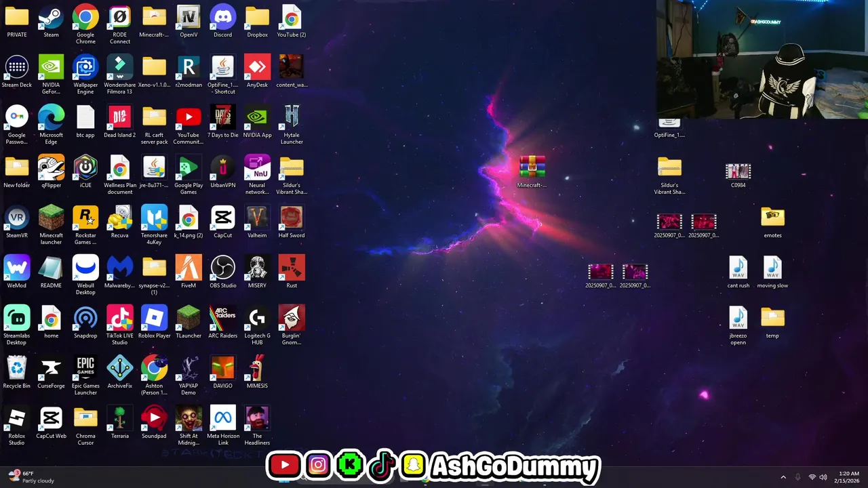
Task: Open the Dropbox folder icon
Action: (x=258, y=22)
